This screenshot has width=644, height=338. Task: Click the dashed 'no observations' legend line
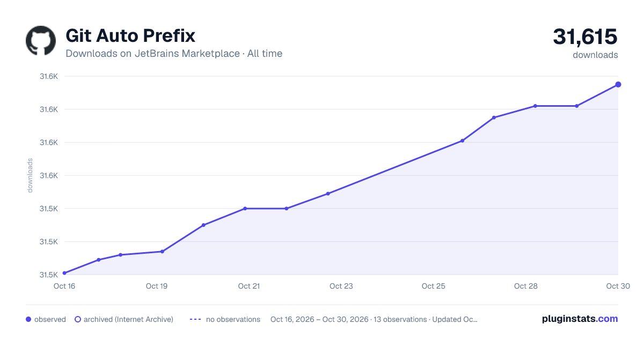195,319
